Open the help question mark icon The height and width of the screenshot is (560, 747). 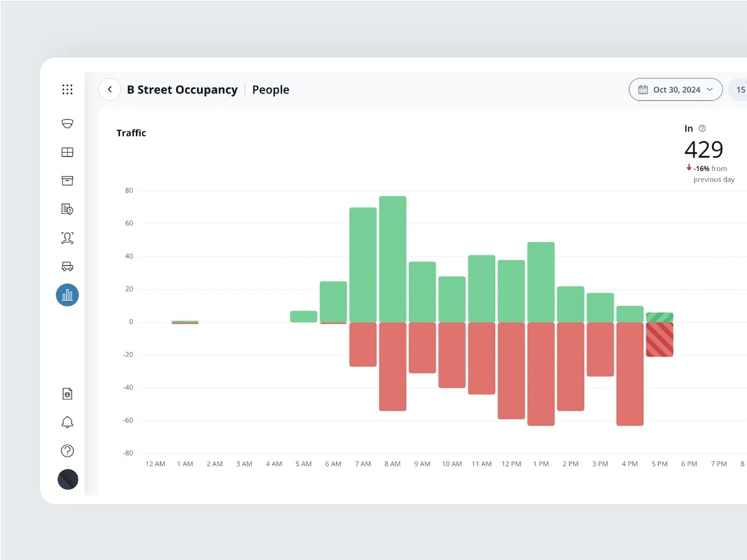[x=67, y=450]
